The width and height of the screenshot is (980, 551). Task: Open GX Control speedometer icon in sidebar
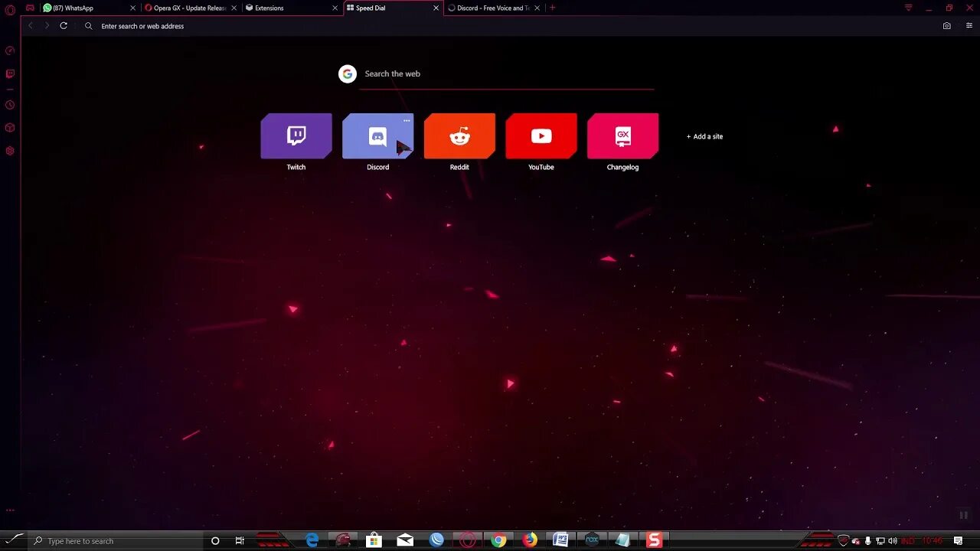tap(10, 51)
